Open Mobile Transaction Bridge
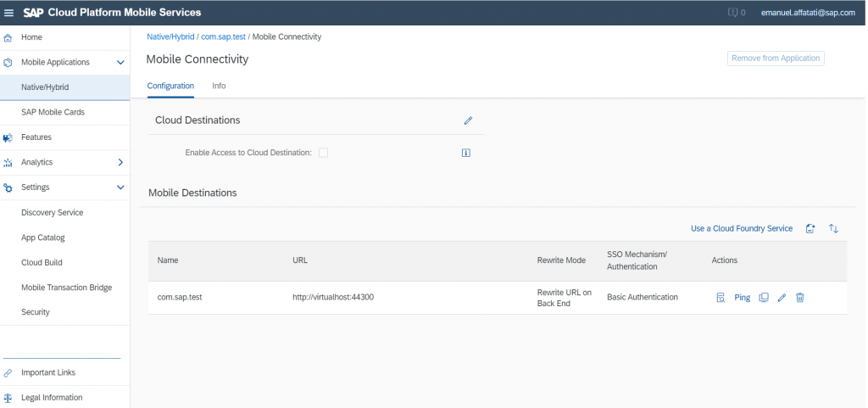This screenshot has height=408, width=868. 64,288
